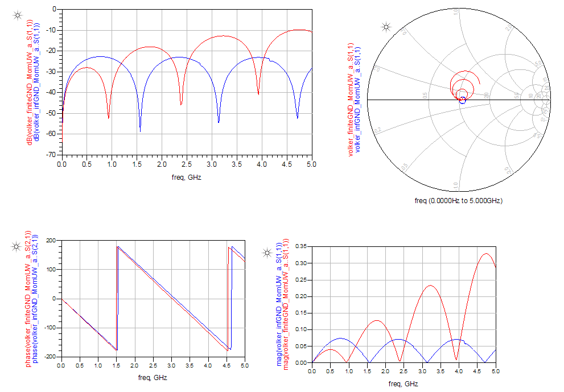
Task: Click the sun marker icon beside the phase plot
Action: [16, 247]
